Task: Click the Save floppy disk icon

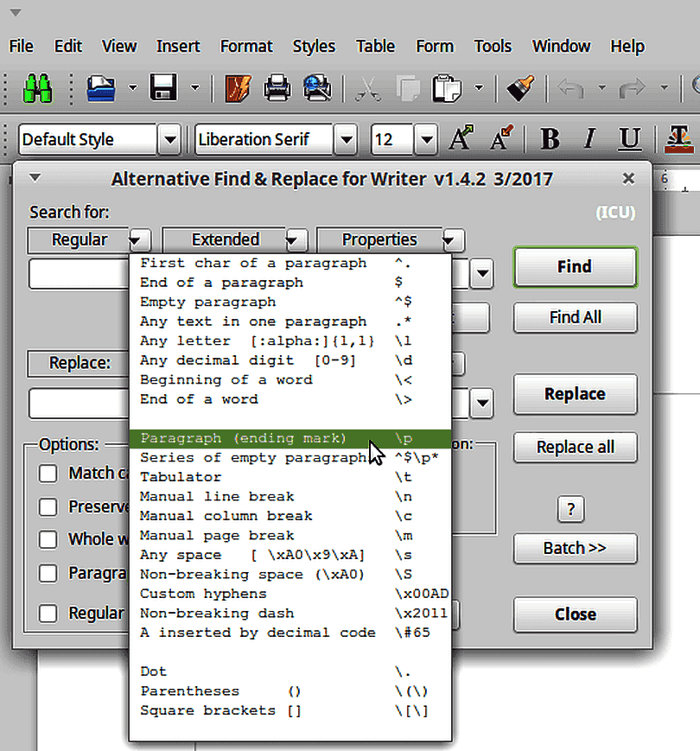Action: (163, 87)
